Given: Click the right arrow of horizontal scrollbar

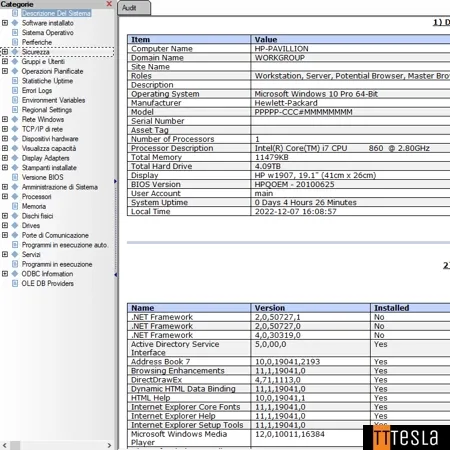Looking at the screenshot, I should pos(109,445).
